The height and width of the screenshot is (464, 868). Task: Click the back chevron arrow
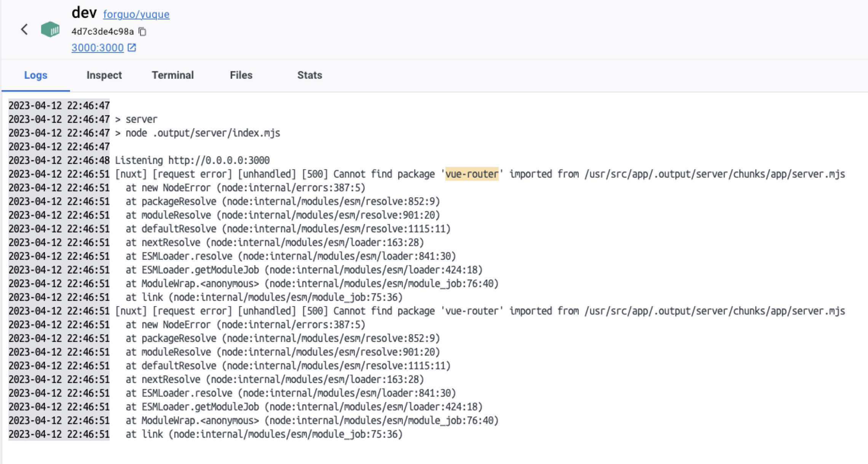[x=24, y=29]
